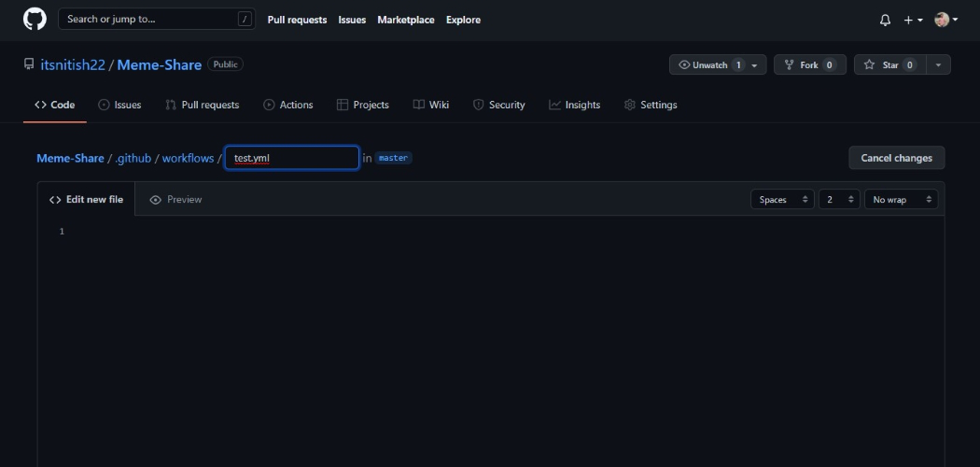Switch to the Settings tab
The image size is (980, 467).
pos(651,105)
